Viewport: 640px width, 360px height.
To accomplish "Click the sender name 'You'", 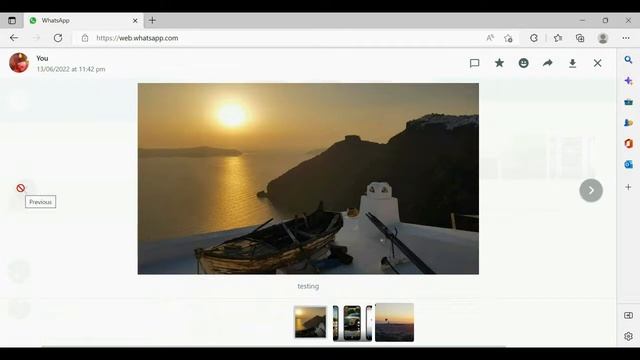I will pyautogui.click(x=42, y=58).
